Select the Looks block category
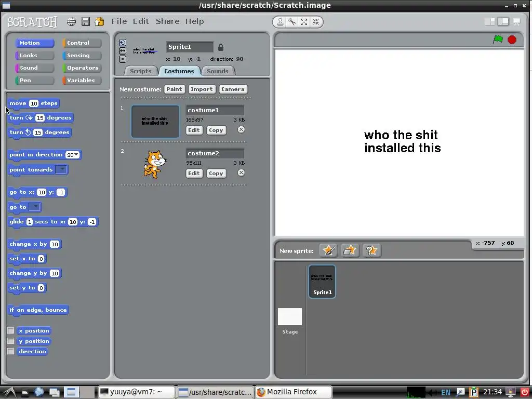The height and width of the screenshot is (399, 532). 34,55
